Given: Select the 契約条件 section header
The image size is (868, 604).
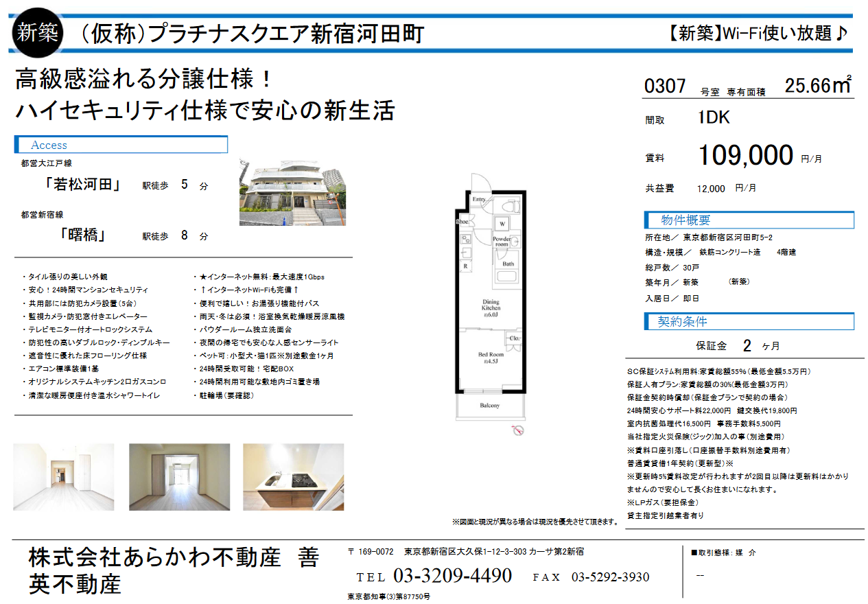Looking at the screenshot, I should tap(749, 321).
